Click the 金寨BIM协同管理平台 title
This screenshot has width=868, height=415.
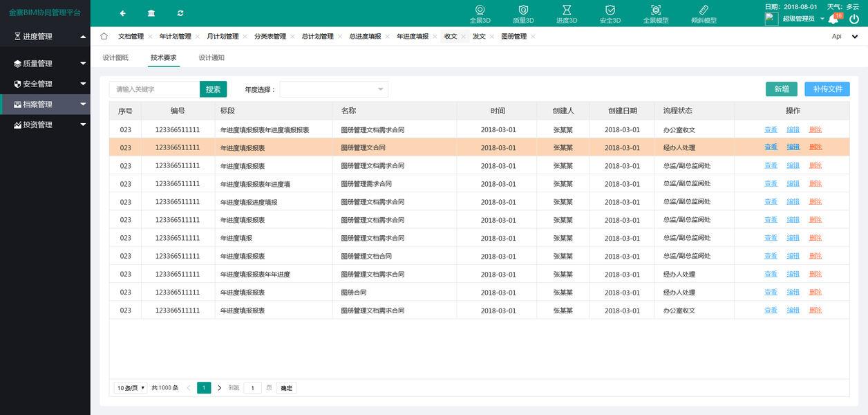click(x=45, y=13)
